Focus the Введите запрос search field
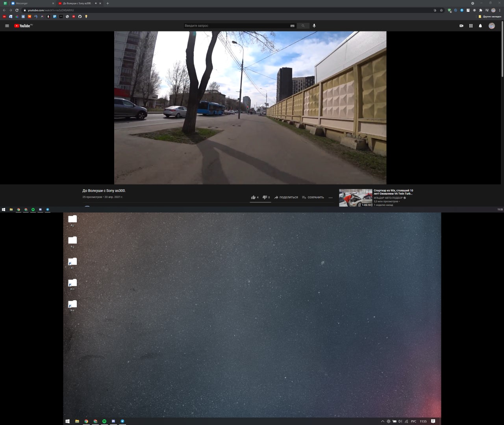The image size is (504, 425). [236, 26]
